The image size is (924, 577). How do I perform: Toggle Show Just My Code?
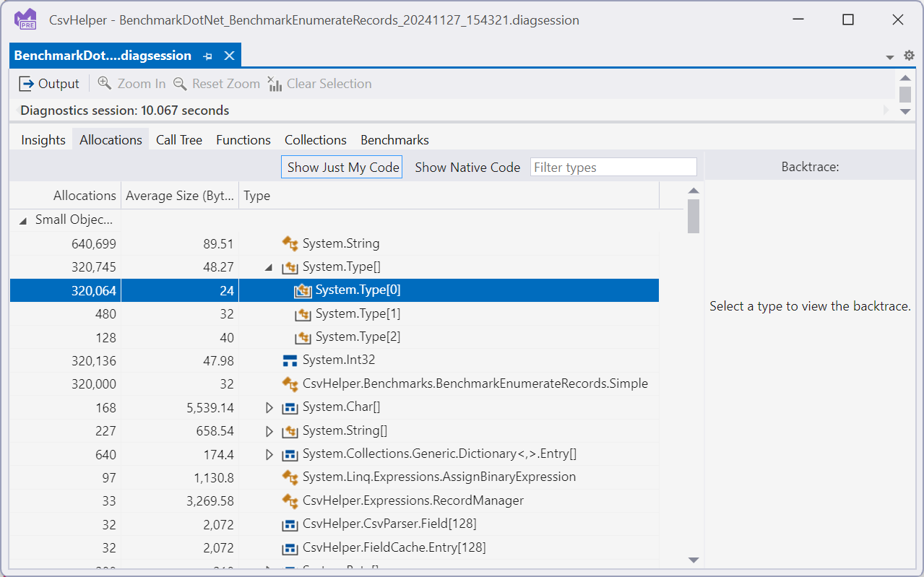(342, 168)
